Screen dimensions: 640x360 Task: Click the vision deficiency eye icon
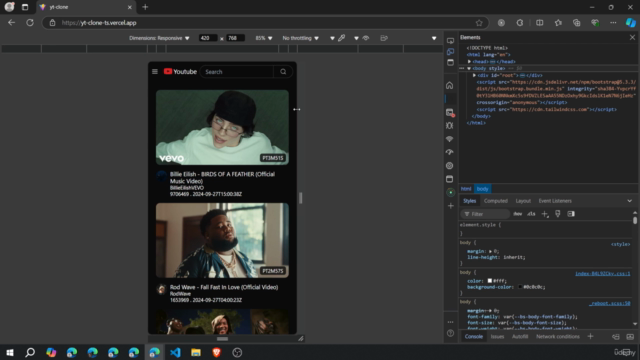pyautogui.click(x=366, y=38)
